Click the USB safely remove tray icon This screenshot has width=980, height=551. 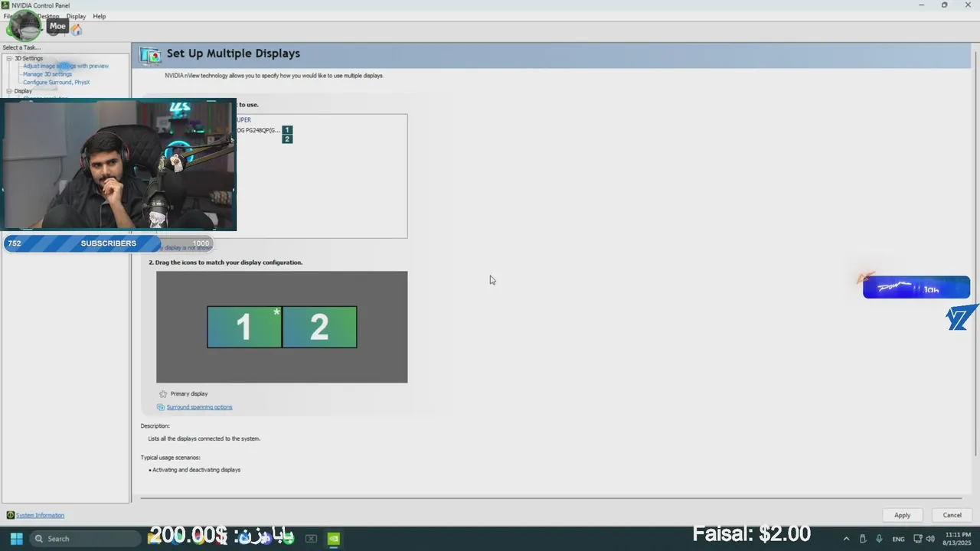click(x=863, y=539)
